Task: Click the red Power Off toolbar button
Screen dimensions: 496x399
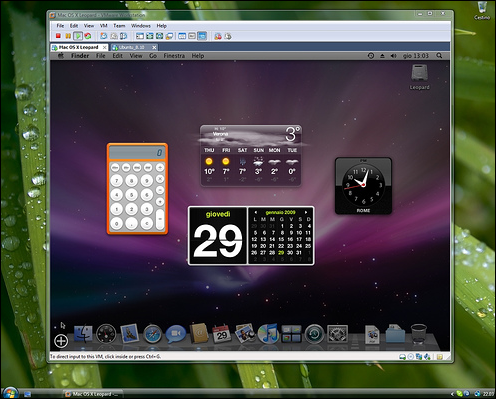Action: pos(58,36)
